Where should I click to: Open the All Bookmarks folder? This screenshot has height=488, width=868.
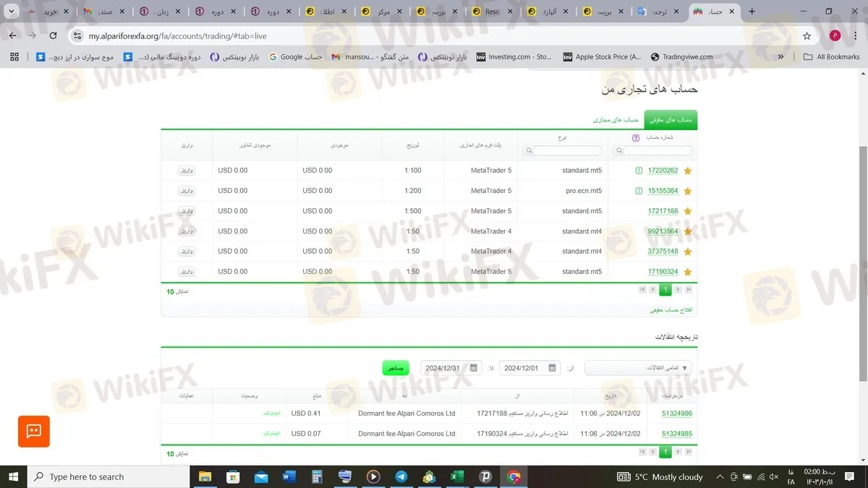pos(832,56)
